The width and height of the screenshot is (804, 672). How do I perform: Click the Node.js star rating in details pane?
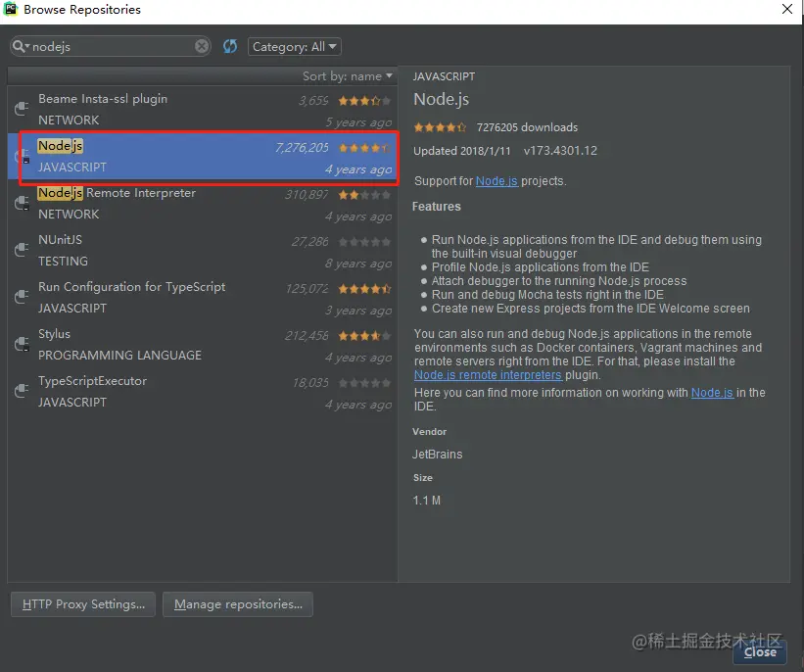pyautogui.click(x=440, y=127)
